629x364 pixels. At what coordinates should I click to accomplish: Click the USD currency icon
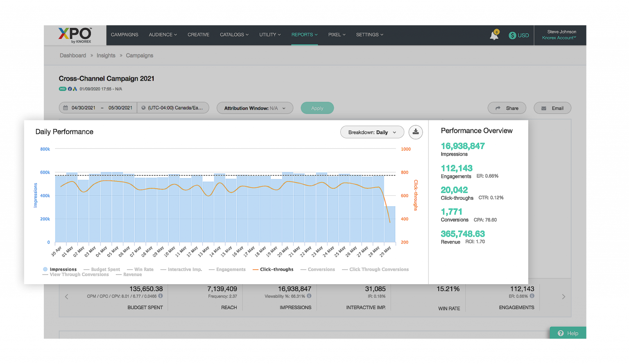coord(511,35)
